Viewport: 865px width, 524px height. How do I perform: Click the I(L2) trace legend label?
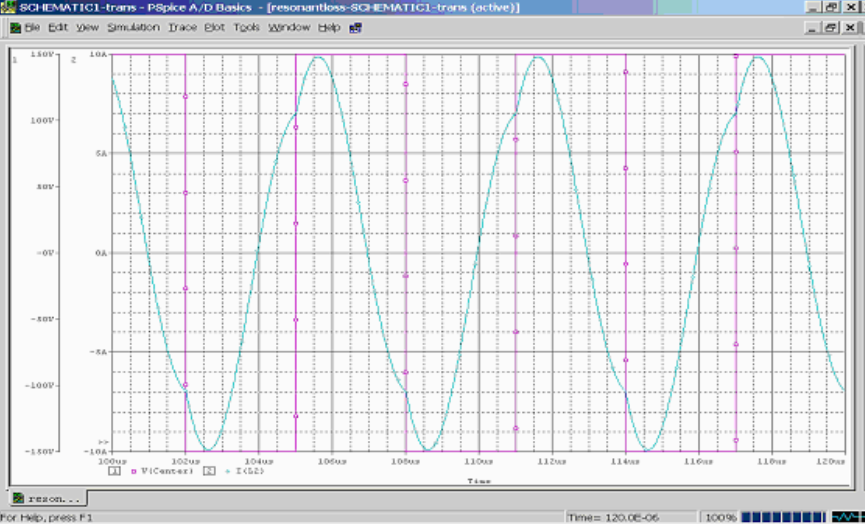(x=249, y=471)
